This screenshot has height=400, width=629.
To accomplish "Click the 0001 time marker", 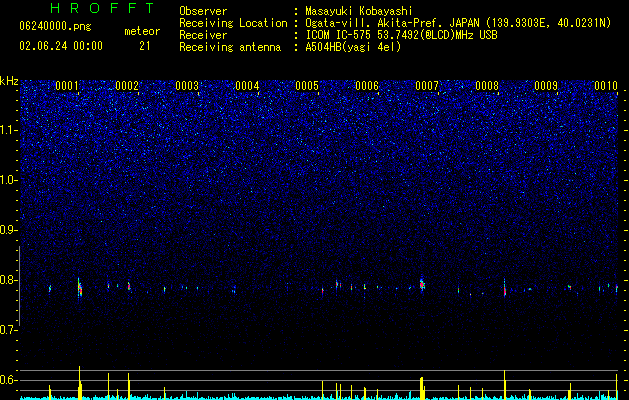I will 67,86.
